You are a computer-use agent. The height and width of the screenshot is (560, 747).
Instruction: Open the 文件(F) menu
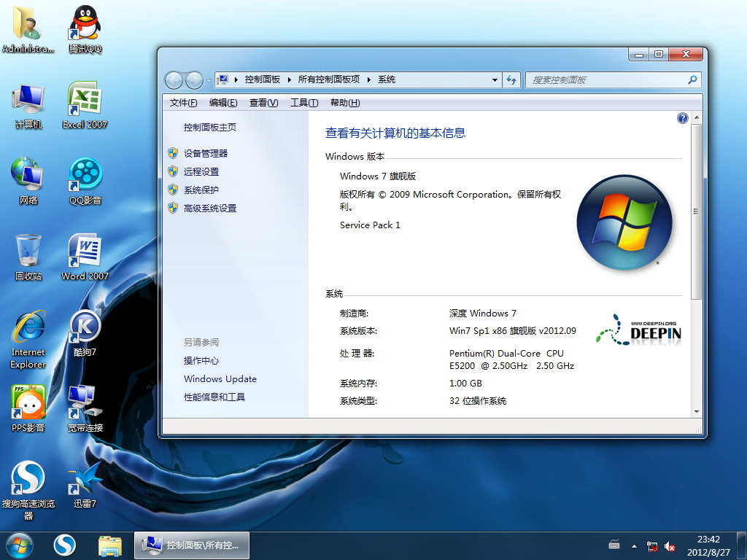pyautogui.click(x=183, y=102)
